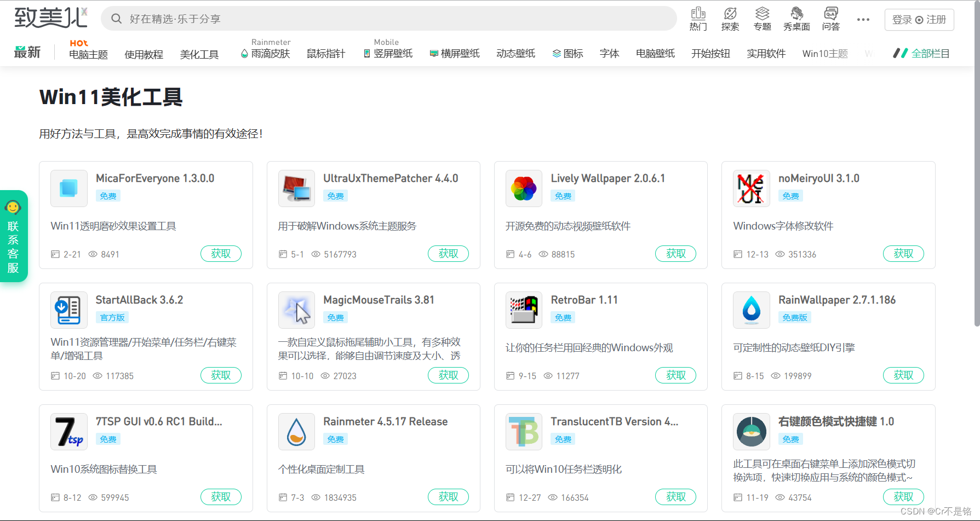This screenshot has width=980, height=521.
Task: Open the 横屏壁纸 menu item
Action: [x=455, y=53]
